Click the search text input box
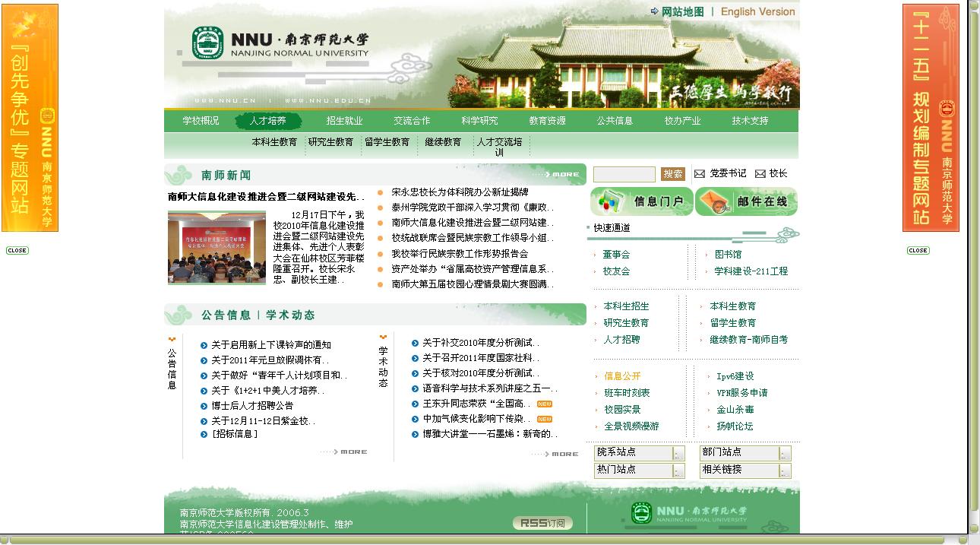This screenshot has width=980, height=545. (624, 174)
